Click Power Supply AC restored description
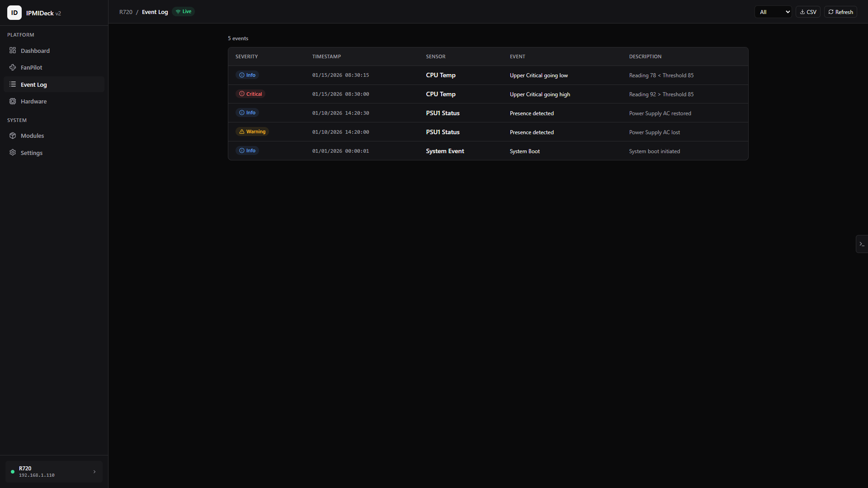The height and width of the screenshot is (488, 868). [x=660, y=113]
